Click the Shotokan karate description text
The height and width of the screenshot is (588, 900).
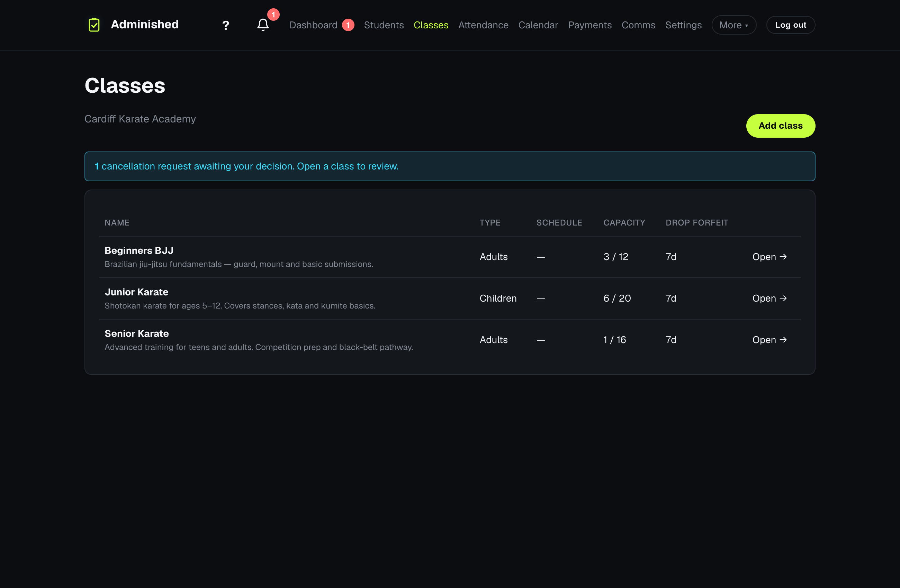[240, 306]
